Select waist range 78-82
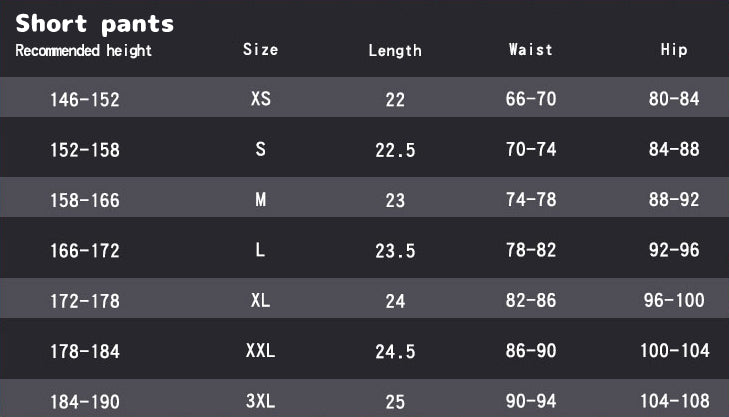Image resolution: width=729 pixels, height=417 pixels. click(531, 250)
